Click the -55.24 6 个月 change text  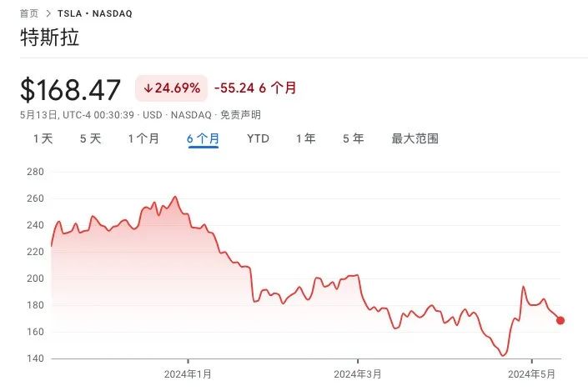(255, 88)
